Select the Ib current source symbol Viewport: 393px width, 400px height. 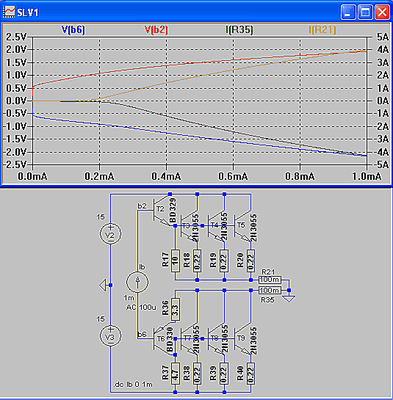point(137,282)
